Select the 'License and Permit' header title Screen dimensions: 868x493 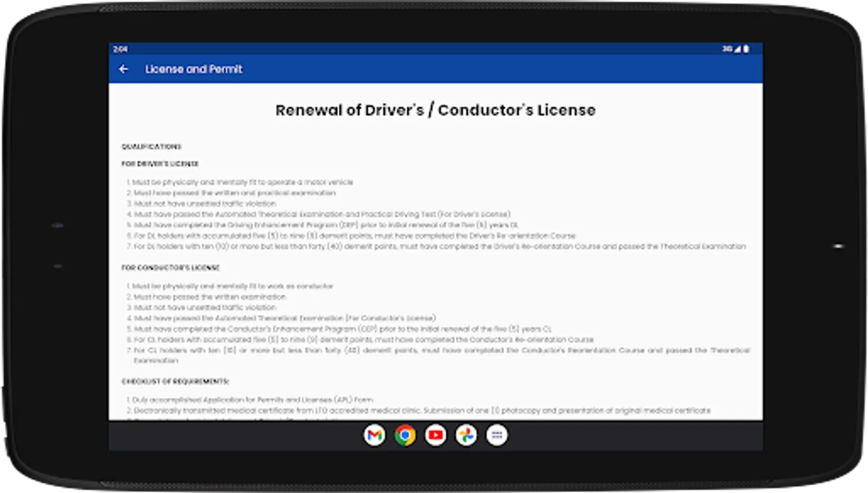click(x=193, y=69)
